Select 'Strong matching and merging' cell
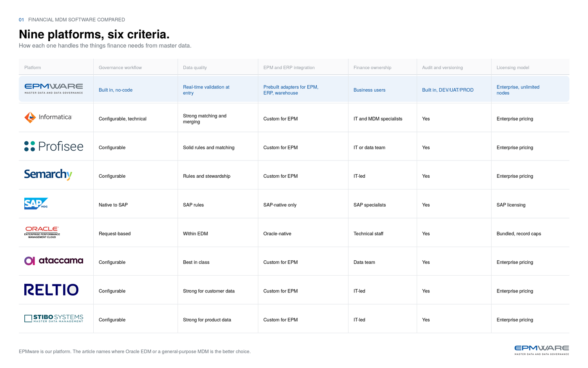 click(205, 119)
